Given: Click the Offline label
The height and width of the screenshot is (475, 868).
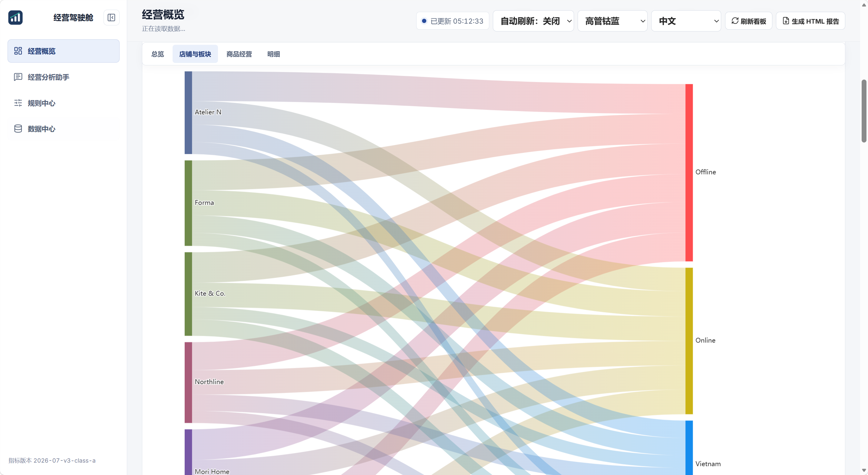Looking at the screenshot, I should click(706, 172).
